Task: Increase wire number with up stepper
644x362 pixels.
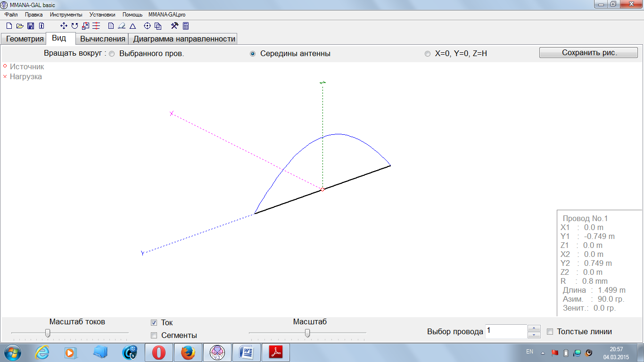Action: point(534,328)
